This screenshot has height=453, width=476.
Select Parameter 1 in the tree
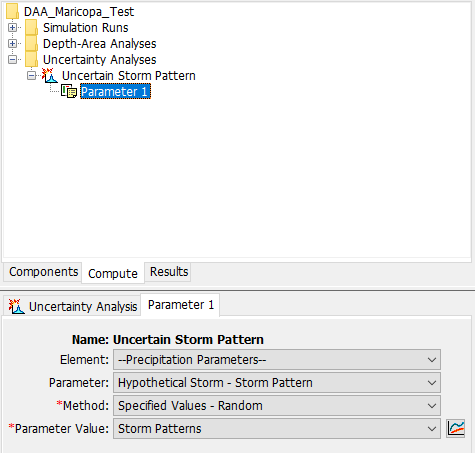point(115,92)
